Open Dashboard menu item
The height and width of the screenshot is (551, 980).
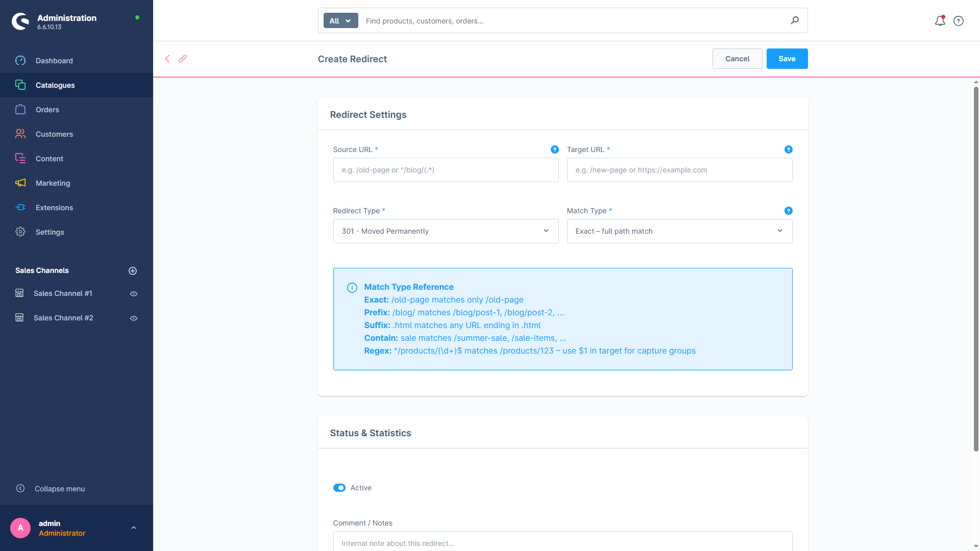[77, 61]
